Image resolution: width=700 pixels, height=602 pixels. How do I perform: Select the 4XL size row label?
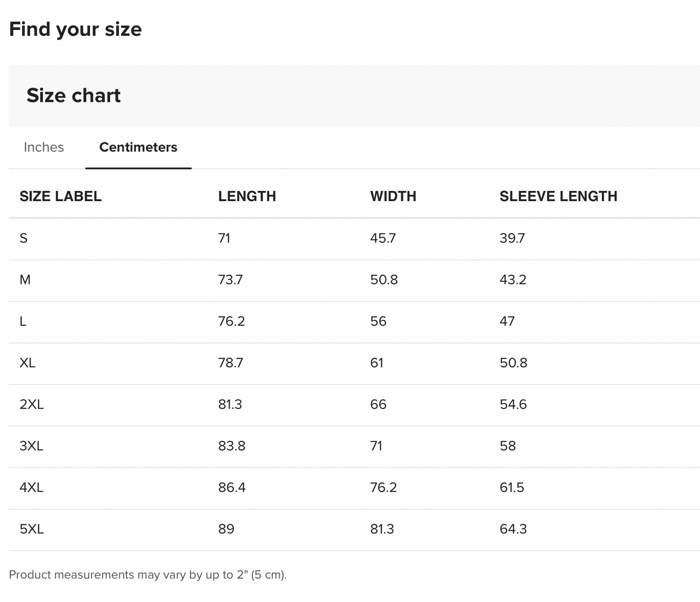pos(31,488)
